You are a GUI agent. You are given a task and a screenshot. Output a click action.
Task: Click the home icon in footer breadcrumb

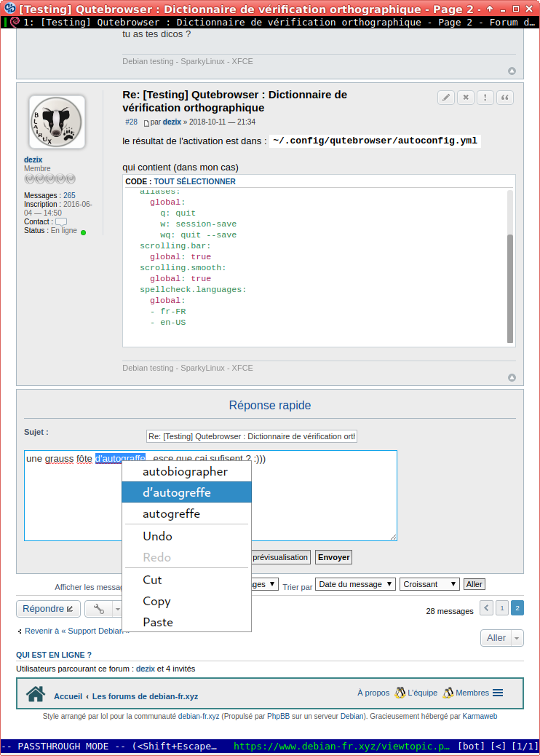coord(36,694)
